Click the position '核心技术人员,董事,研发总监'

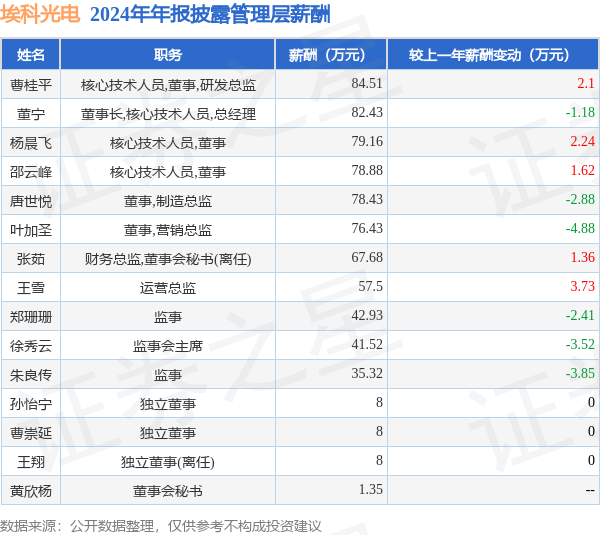click(x=168, y=85)
